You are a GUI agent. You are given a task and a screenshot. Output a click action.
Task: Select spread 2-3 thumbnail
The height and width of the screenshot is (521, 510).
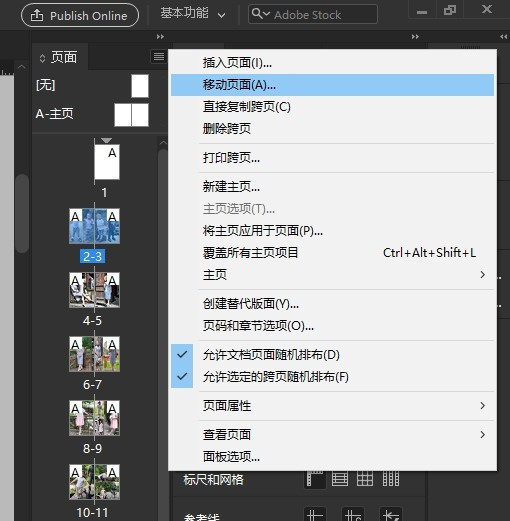pyautogui.click(x=94, y=226)
